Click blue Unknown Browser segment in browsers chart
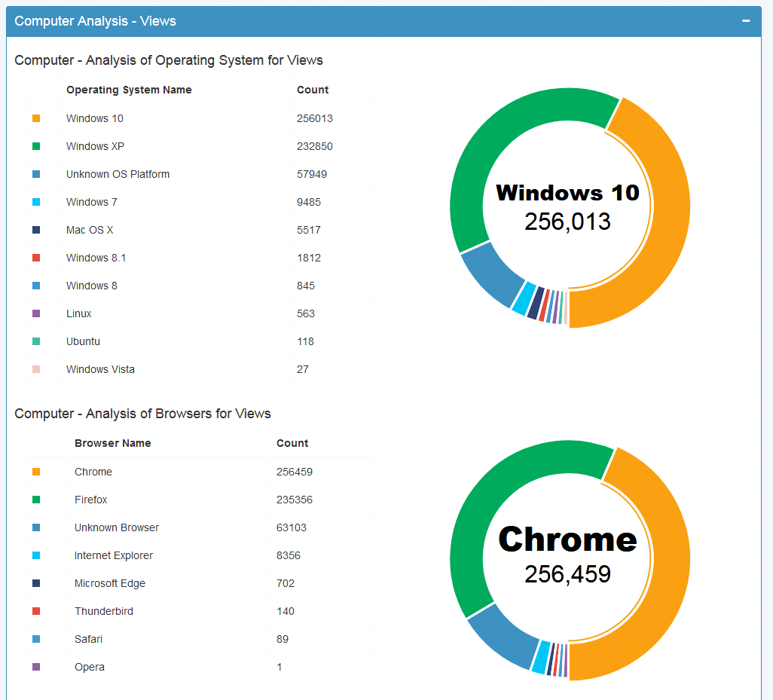The image size is (773, 700). 500,640
